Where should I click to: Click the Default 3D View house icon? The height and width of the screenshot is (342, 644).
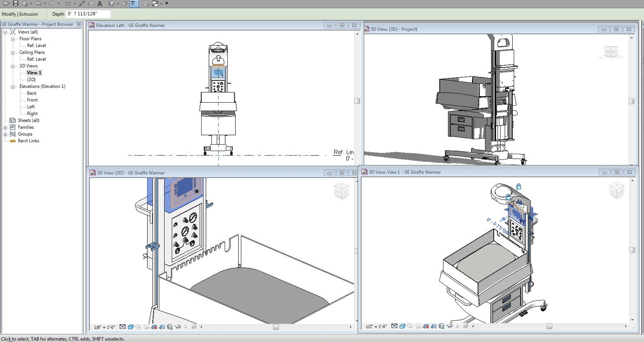tap(112, 3)
